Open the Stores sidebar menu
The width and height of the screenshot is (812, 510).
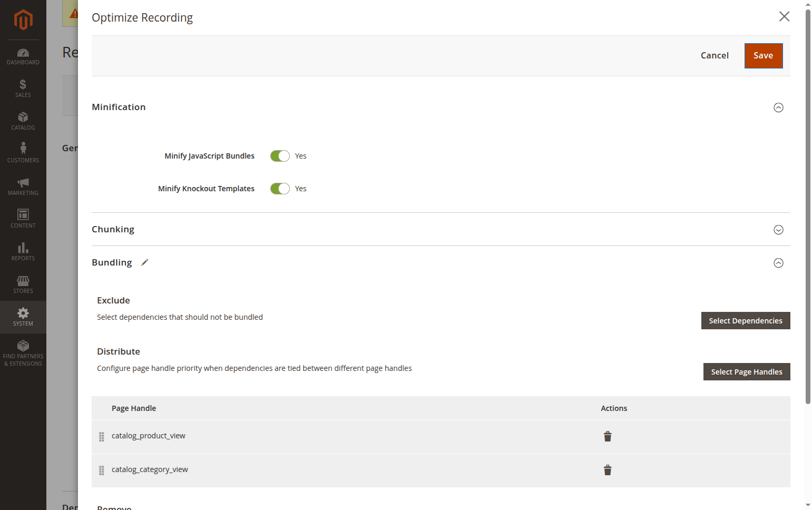pyautogui.click(x=23, y=285)
